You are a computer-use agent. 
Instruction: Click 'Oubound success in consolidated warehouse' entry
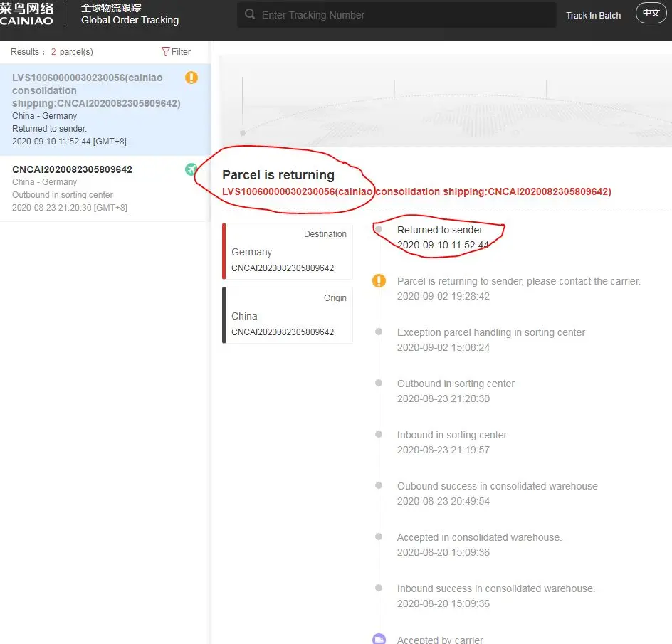[x=497, y=493]
